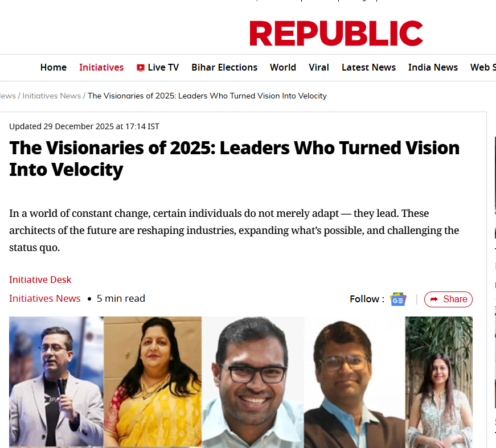Go to Latest News
Screen dimensions: 496x448
tap(368, 67)
